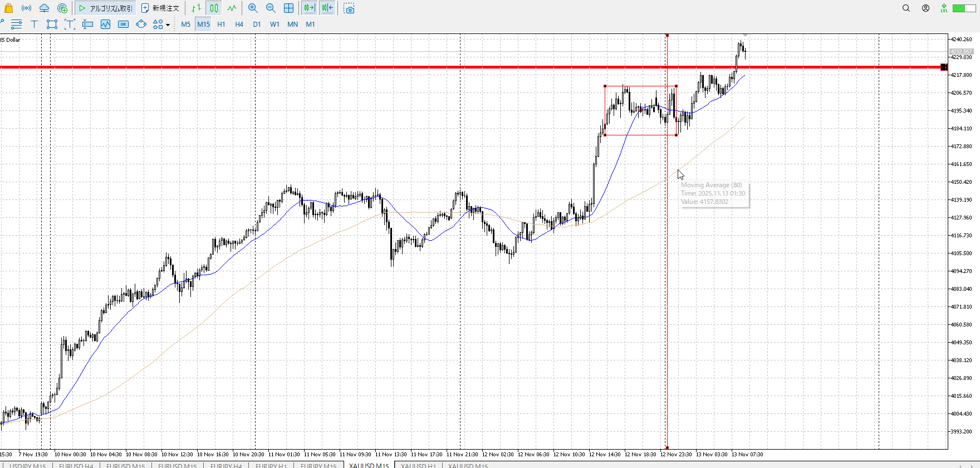Expand the shapes objects dropdown arrow

click(168, 25)
